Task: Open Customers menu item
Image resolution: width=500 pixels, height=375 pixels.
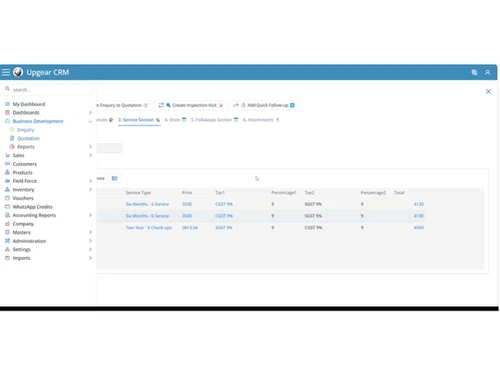Action: point(25,164)
